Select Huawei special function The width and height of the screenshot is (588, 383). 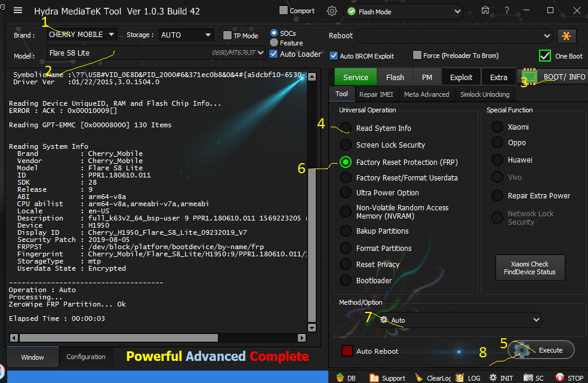497,160
